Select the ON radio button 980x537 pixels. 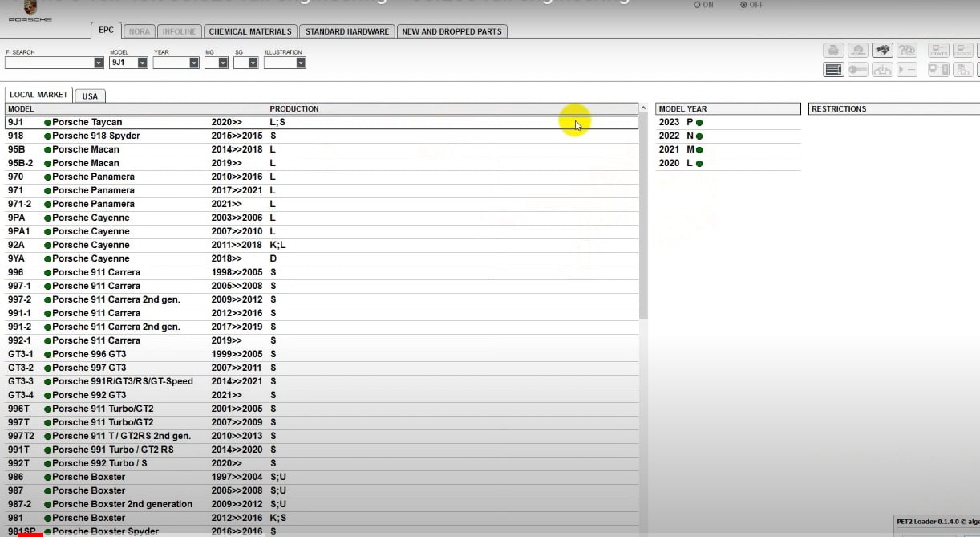[697, 5]
